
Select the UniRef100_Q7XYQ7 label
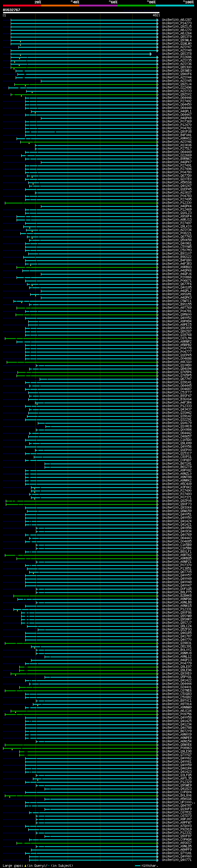tap(177, 755)
